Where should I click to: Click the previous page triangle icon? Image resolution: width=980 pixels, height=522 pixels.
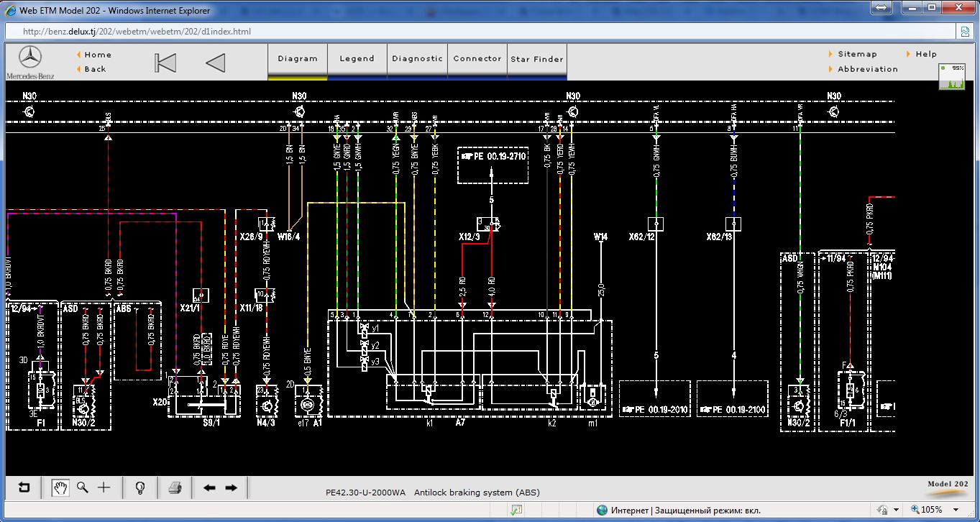(216, 63)
